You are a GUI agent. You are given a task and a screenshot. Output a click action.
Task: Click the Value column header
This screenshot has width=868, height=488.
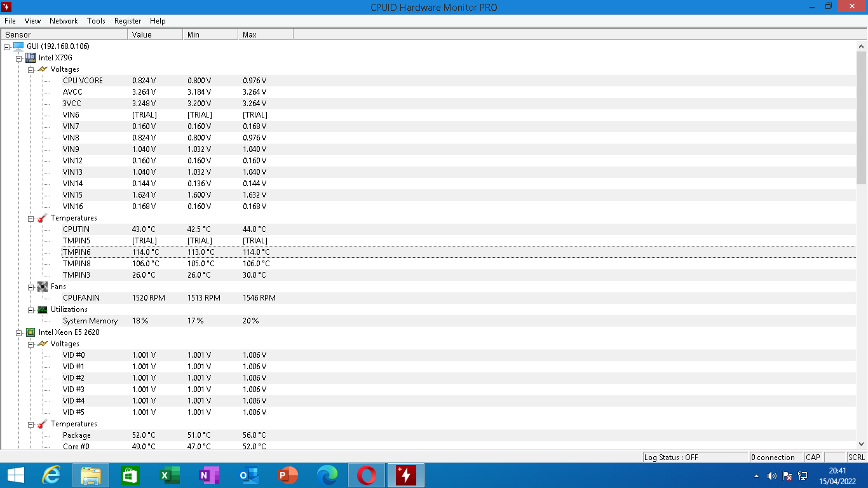155,34
